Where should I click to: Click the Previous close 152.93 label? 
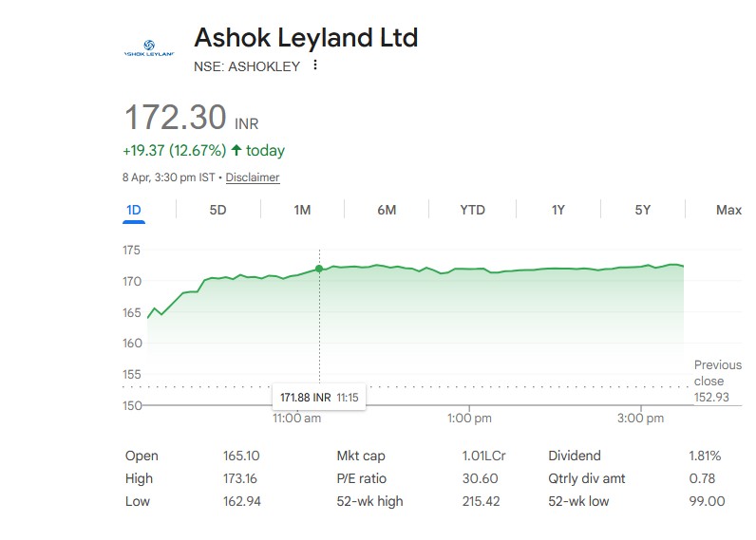(x=717, y=381)
